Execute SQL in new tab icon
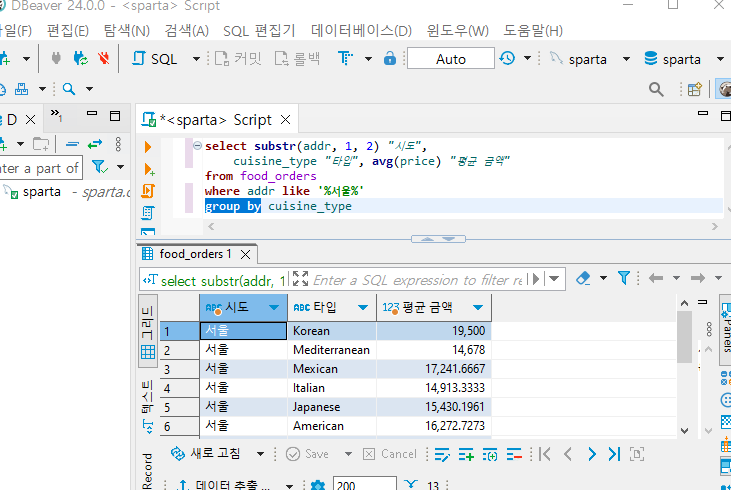The image size is (731, 490). pyautogui.click(x=149, y=169)
